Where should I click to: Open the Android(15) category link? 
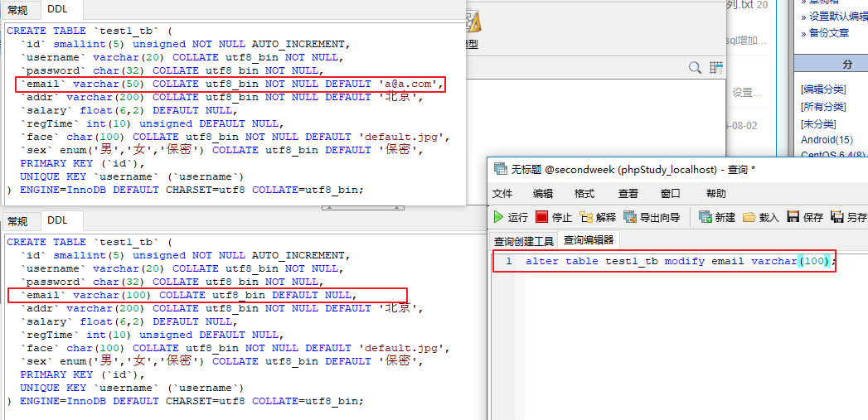[x=827, y=140]
